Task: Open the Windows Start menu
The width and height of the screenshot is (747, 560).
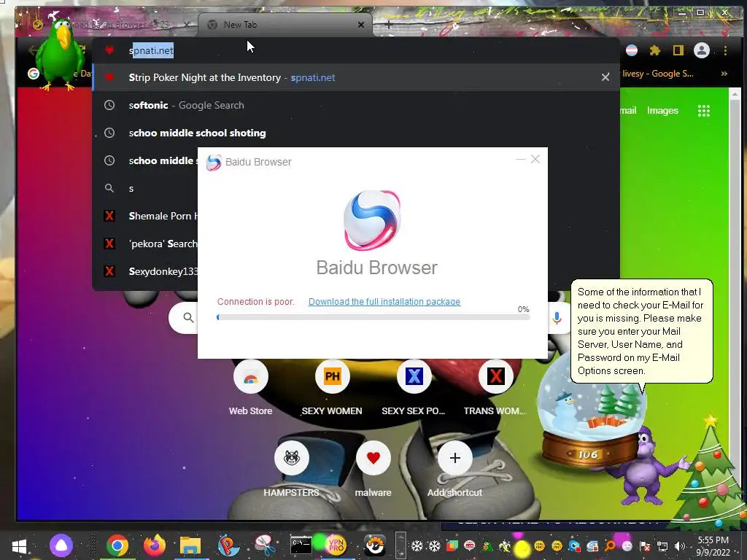Action: [x=19, y=545]
